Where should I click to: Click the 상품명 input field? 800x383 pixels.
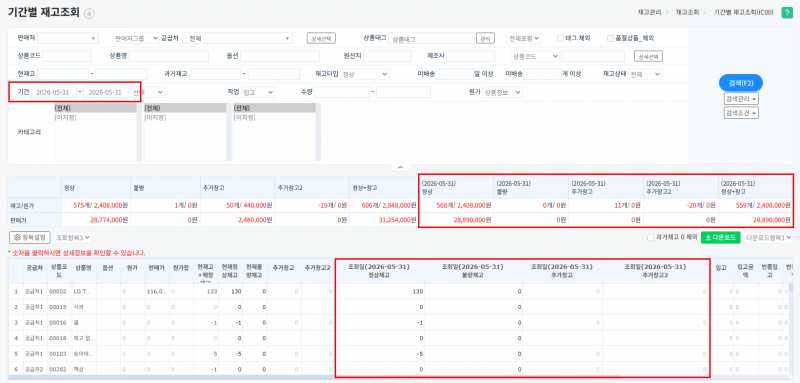169,56
